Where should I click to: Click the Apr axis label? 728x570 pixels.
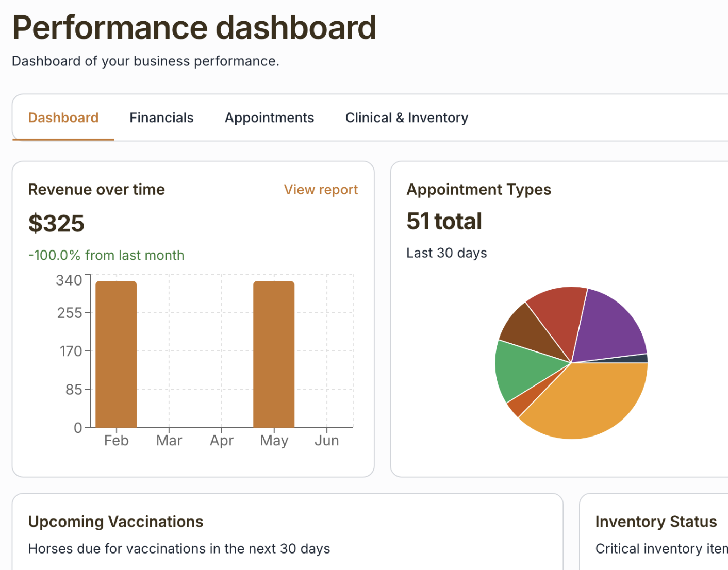coord(222,441)
